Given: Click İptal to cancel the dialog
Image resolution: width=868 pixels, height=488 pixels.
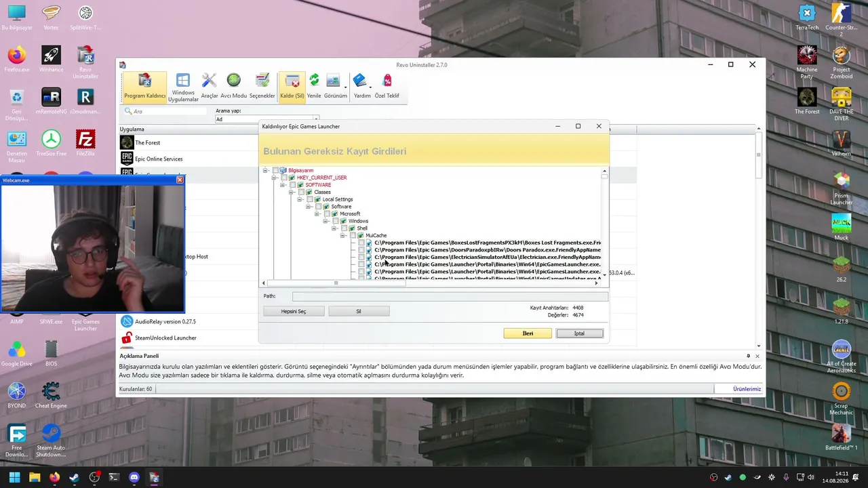Looking at the screenshot, I should pos(579,333).
